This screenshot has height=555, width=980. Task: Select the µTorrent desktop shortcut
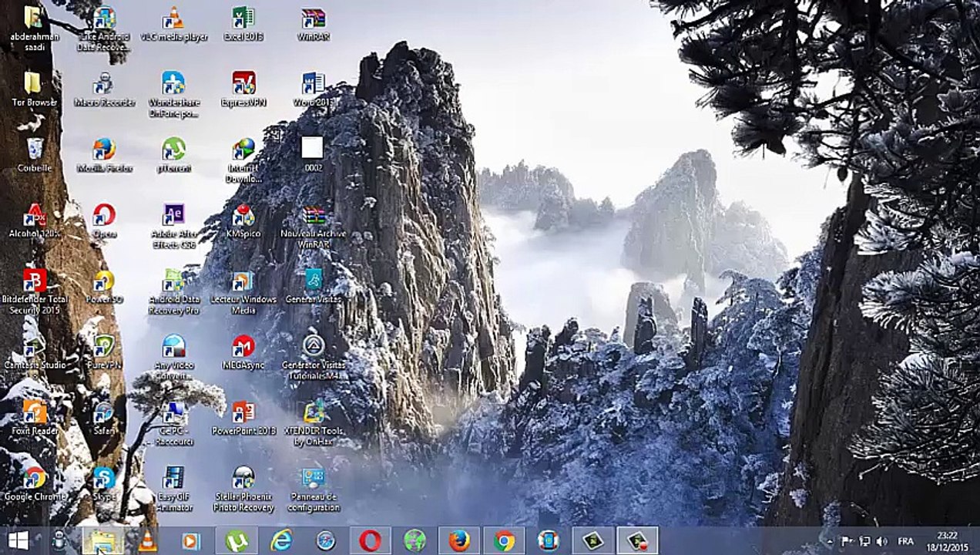(x=173, y=154)
